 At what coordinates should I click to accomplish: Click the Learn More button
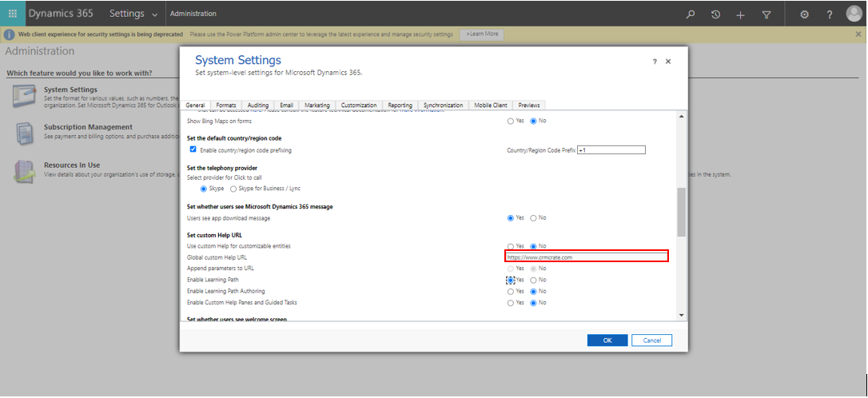point(482,34)
